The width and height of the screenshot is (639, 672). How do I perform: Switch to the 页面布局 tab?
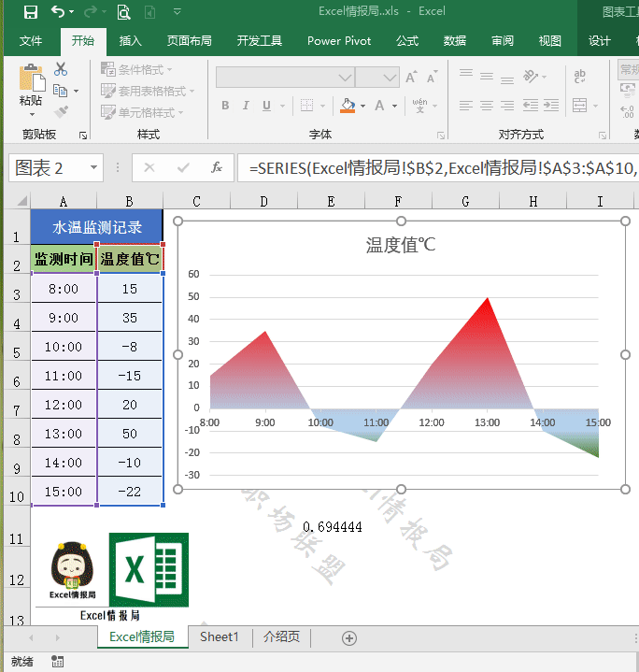190,41
